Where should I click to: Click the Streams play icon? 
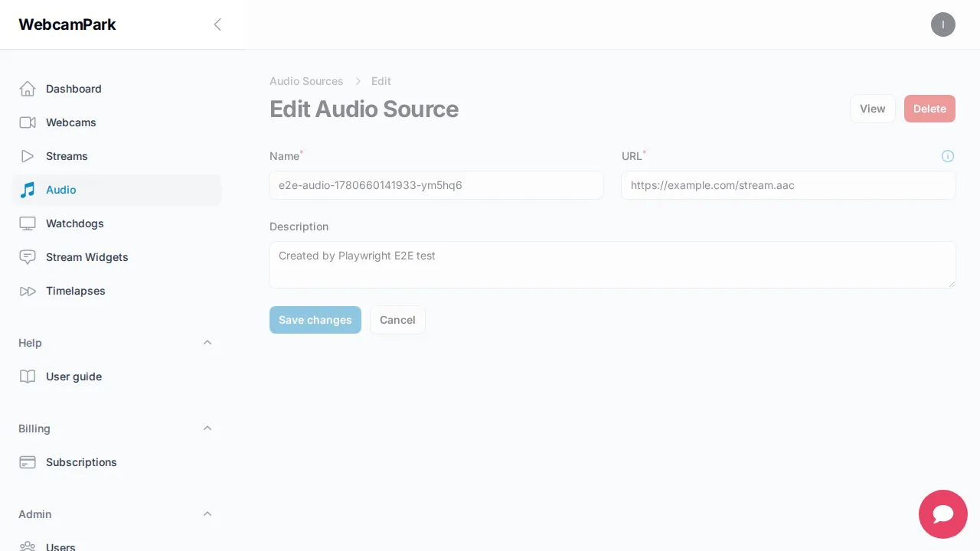28,156
